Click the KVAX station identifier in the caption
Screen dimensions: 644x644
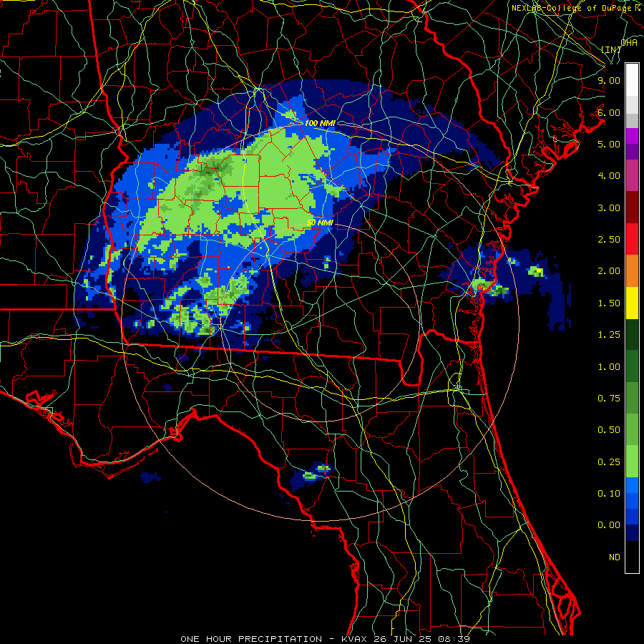tap(353, 639)
